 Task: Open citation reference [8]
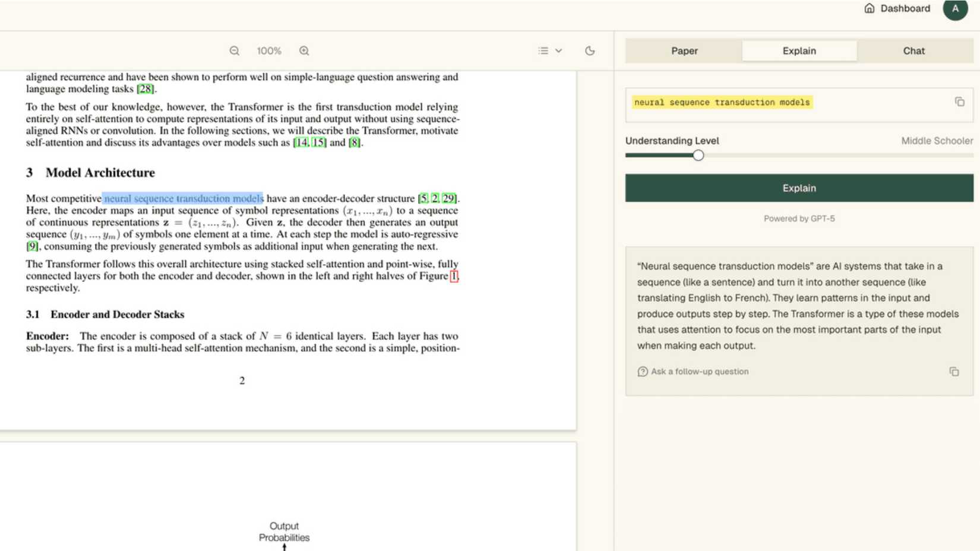point(355,142)
